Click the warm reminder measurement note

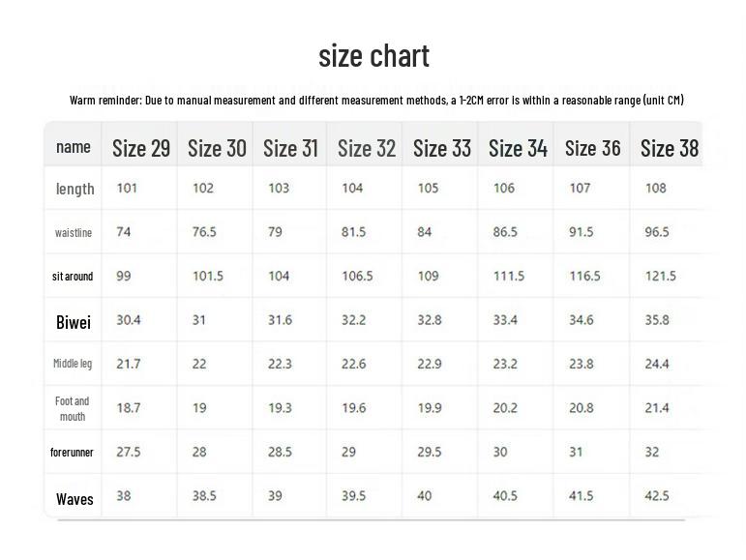376,101
